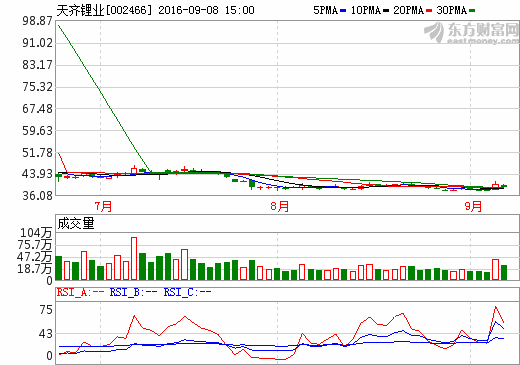
Task: Click the 67.48 price axis label
Action: [x=37, y=109]
